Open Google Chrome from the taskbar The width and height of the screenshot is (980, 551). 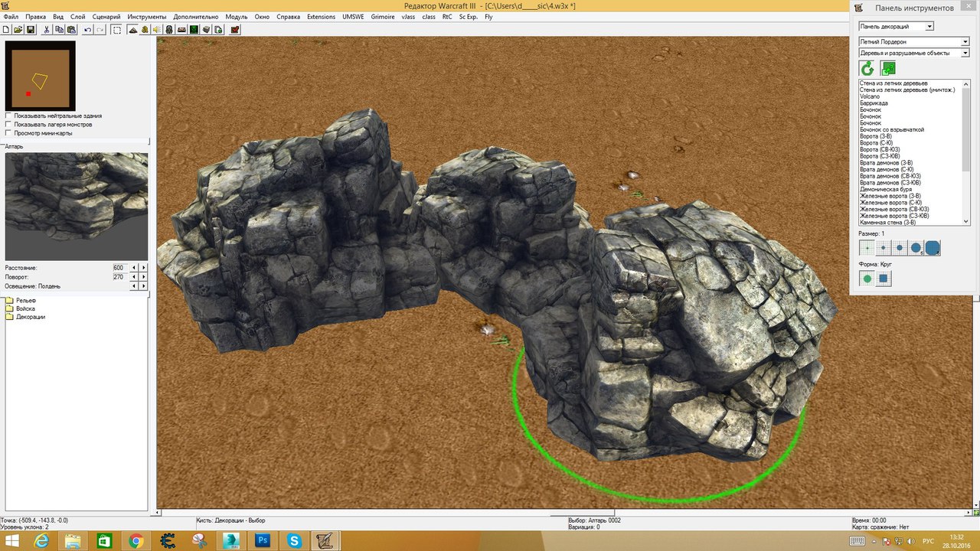136,540
